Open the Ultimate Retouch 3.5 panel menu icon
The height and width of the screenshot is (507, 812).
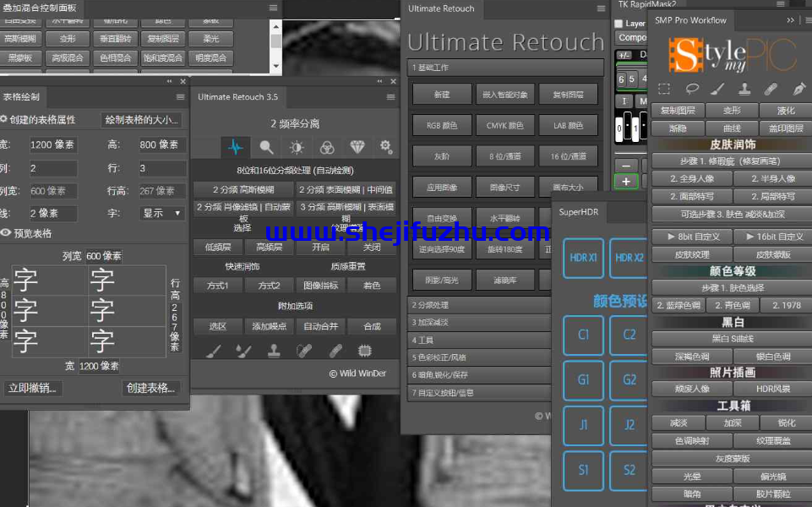click(x=390, y=97)
